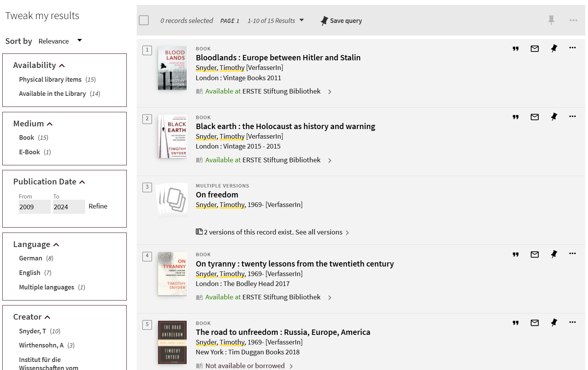
Task: Open the header bar three-dot menu
Action: (573, 20)
